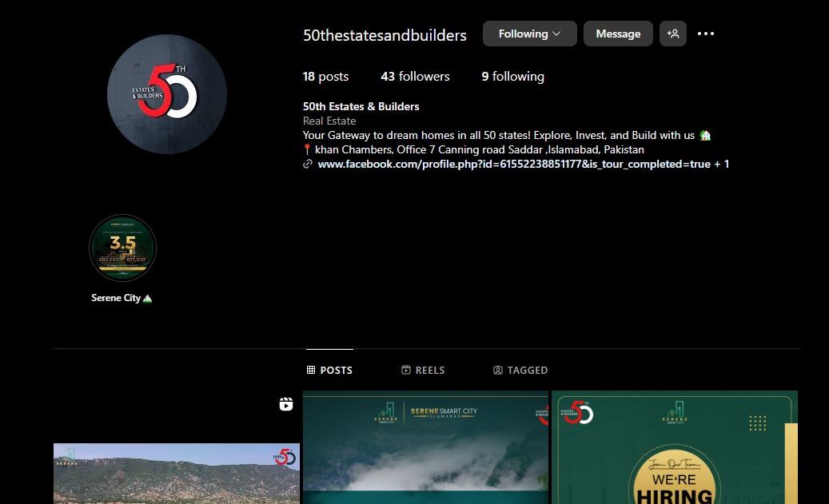Open the 50th Estates profile picture
This screenshot has width=829, height=504.
[166, 94]
